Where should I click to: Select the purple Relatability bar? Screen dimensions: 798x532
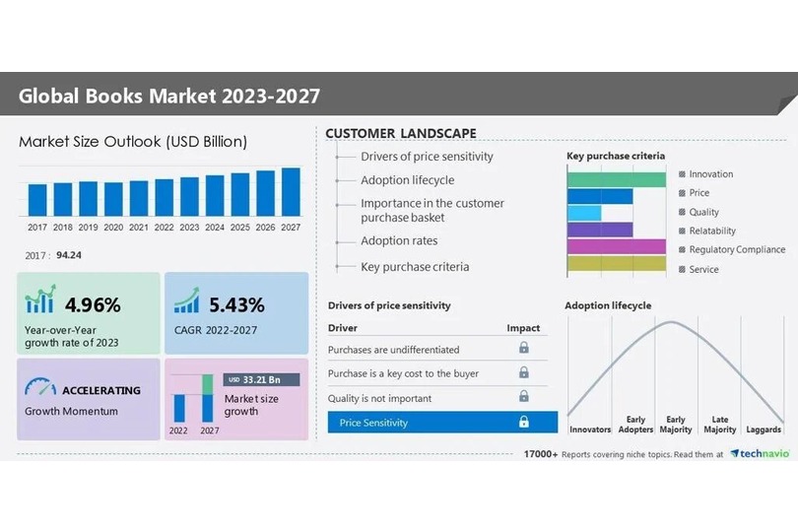[x=600, y=230]
